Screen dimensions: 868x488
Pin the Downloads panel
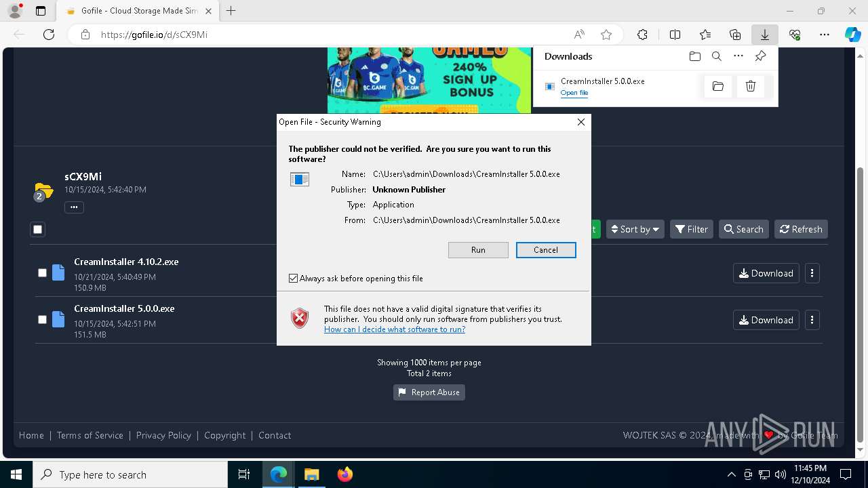tap(760, 56)
